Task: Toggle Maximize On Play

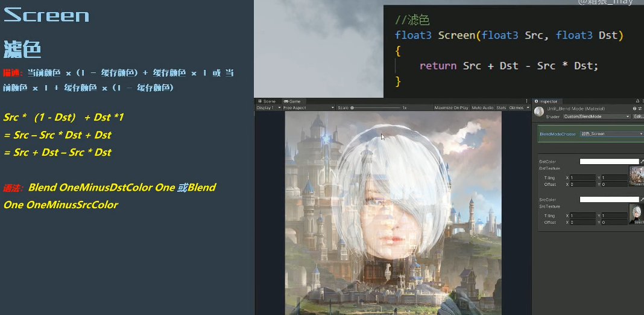Action: point(452,108)
